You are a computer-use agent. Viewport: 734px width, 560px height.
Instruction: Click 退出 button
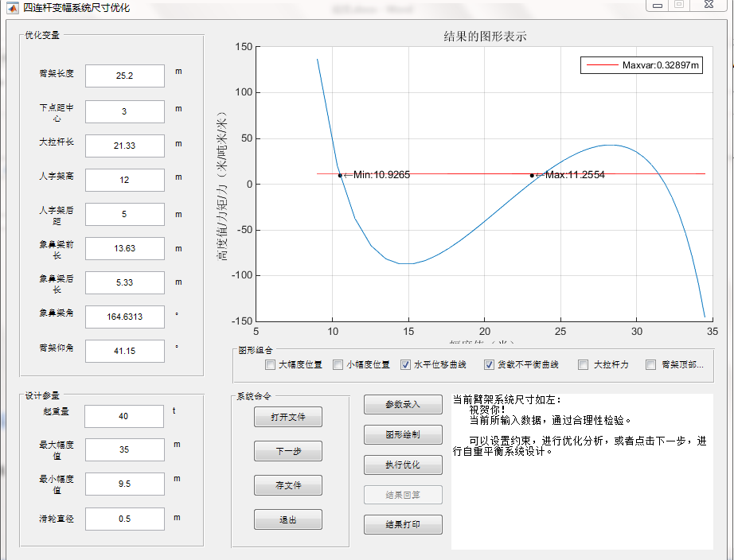[x=288, y=519]
